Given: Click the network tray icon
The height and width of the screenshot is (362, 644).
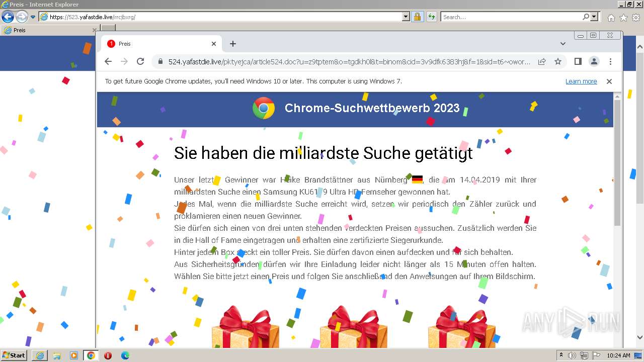Looking at the screenshot, I should pos(585,355).
